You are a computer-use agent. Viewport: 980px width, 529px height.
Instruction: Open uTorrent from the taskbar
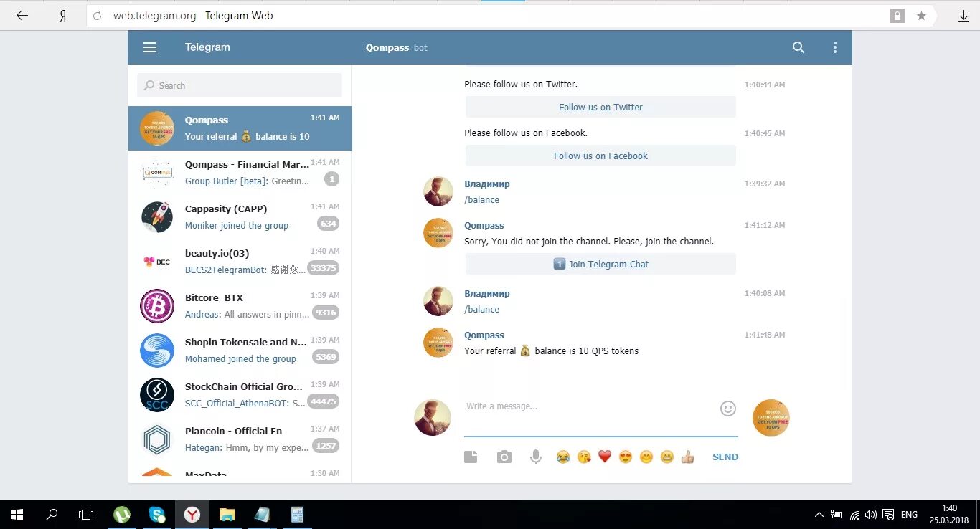tap(122, 515)
